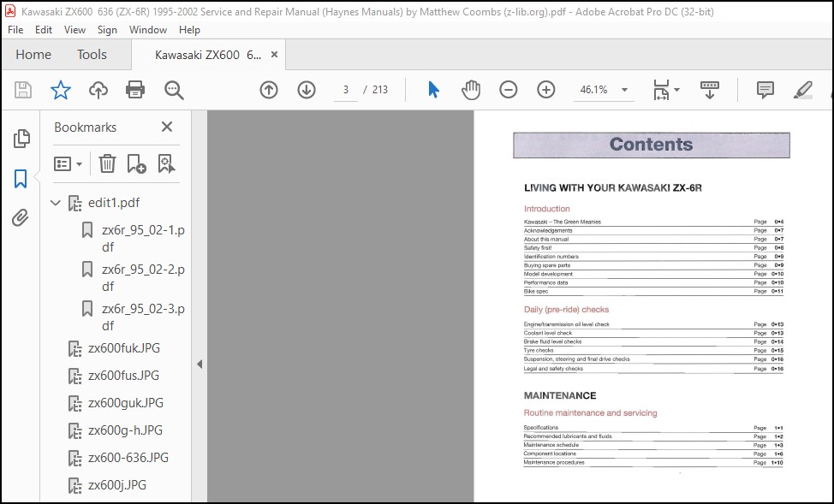Click the Find current bookmark icon
Screen dimensions: 834x504
166,163
